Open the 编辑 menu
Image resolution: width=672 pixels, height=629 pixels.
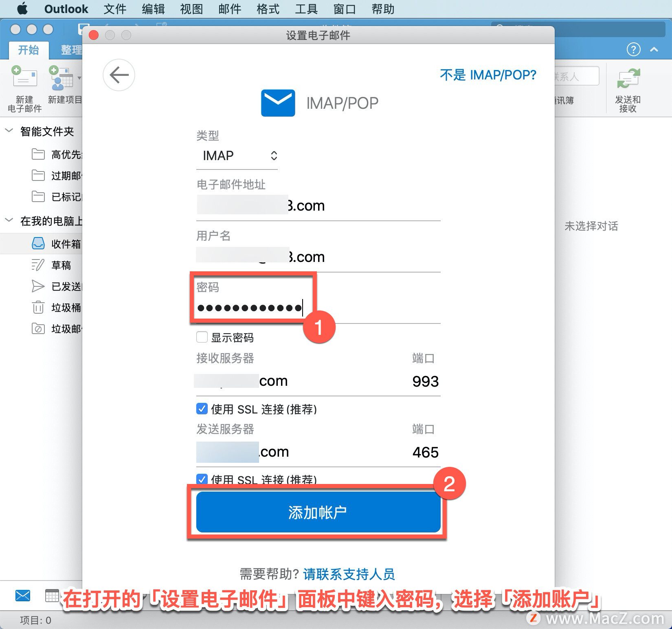(x=153, y=9)
